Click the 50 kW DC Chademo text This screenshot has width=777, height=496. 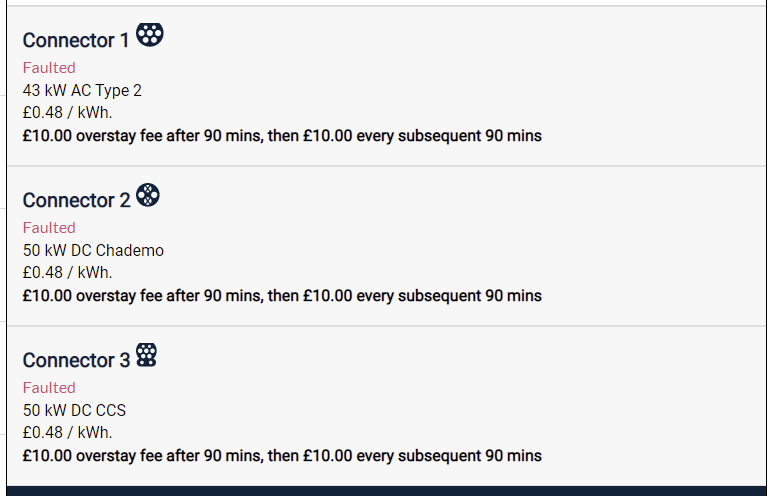click(93, 250)
